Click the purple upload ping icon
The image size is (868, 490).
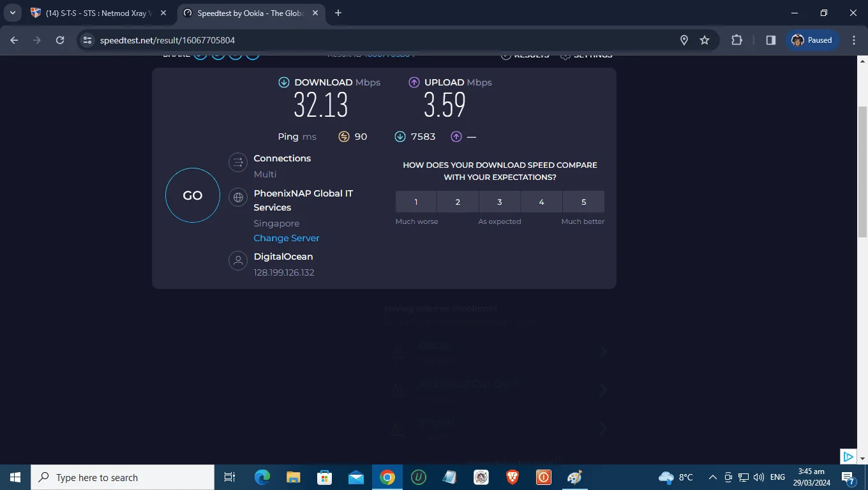[x=456, y=137]
